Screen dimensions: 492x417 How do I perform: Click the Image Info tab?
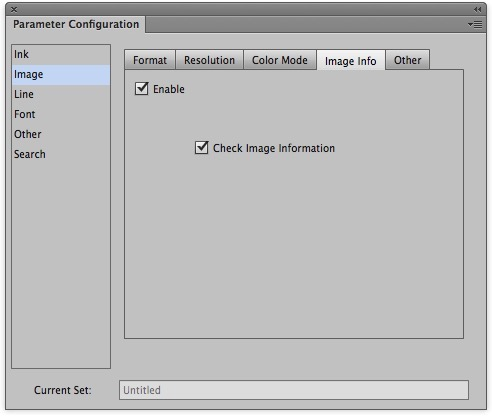(351, 61)
